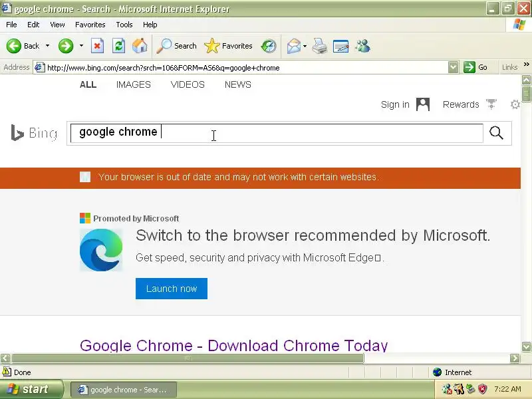Click the Address bar URL field
The height and width of the screenshot is (399, 532).
(247, 68)
